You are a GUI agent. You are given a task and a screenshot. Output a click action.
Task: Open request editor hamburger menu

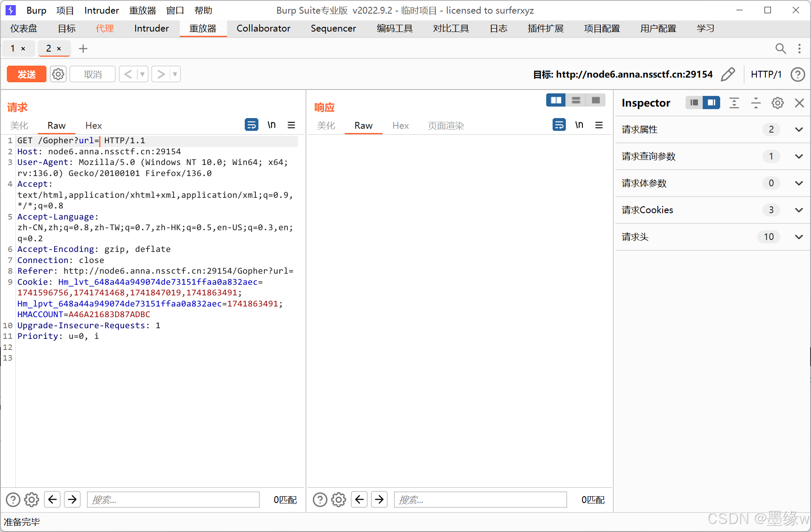pos(291,125)
